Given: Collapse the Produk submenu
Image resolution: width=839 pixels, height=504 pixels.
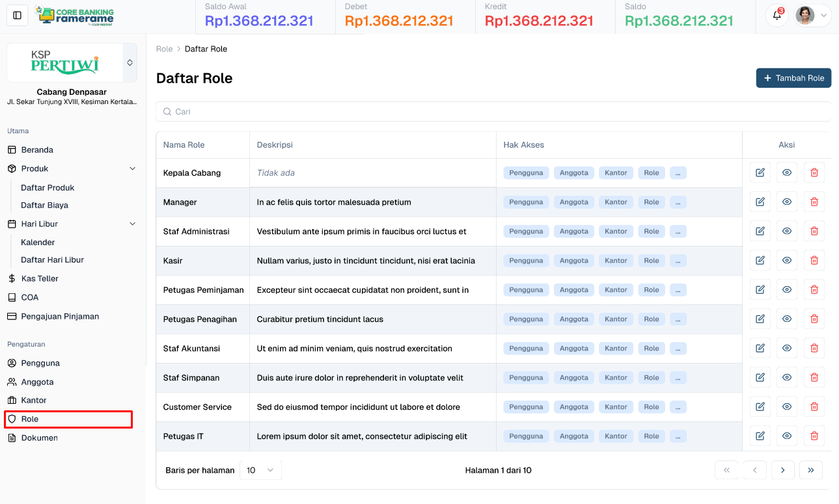Looking at the screenshot, I should (133, 168).
